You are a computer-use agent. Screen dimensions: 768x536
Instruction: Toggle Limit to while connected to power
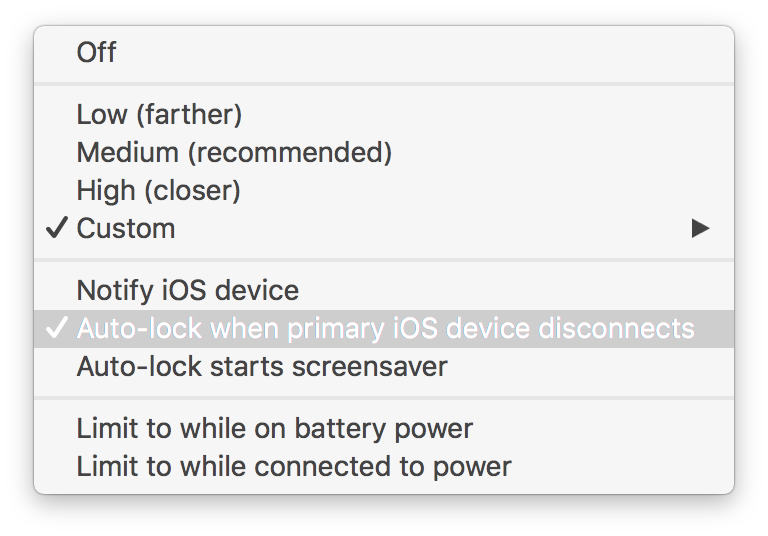pos(293,466)
